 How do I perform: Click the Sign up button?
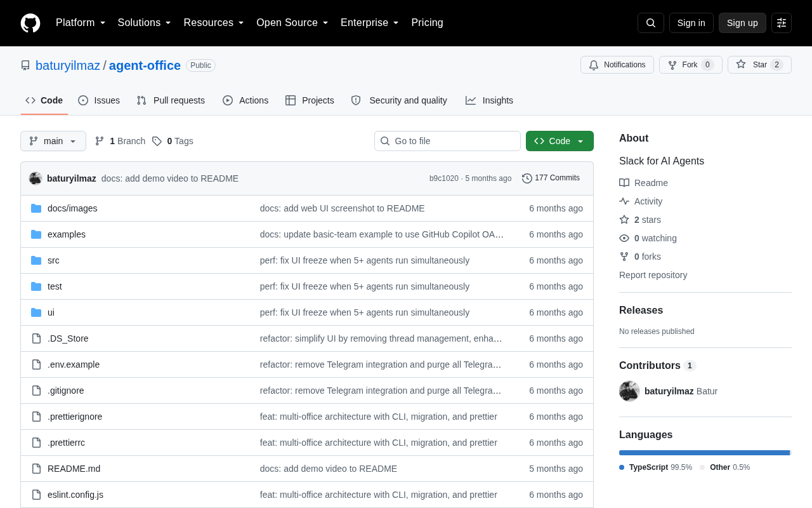(x=742, y=23)
